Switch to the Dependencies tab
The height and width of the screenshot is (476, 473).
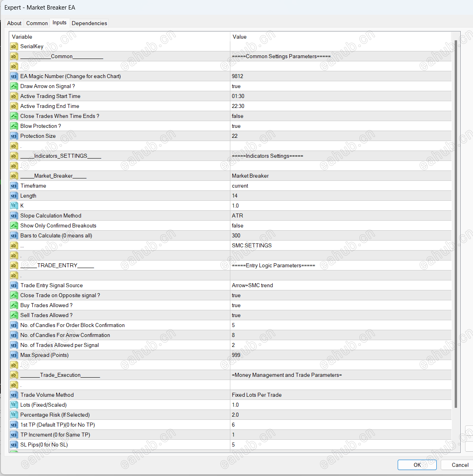tap(89, 23)
